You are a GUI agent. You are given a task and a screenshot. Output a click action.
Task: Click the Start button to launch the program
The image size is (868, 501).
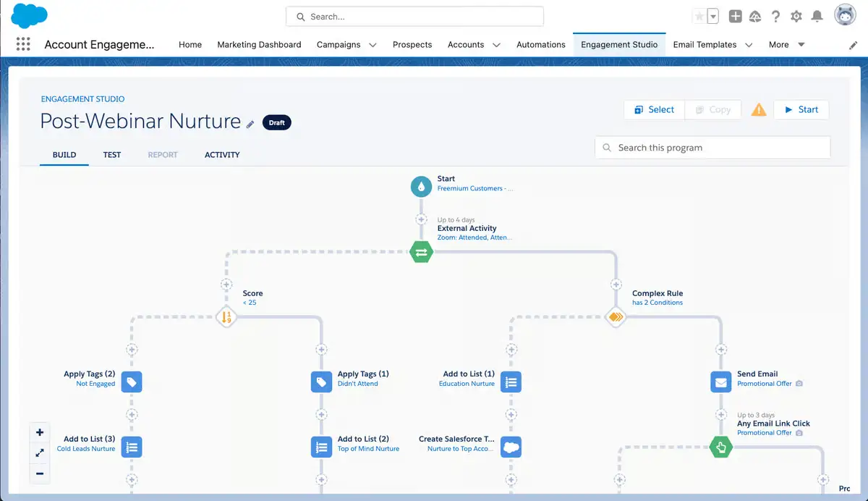(x=801, y=109)
